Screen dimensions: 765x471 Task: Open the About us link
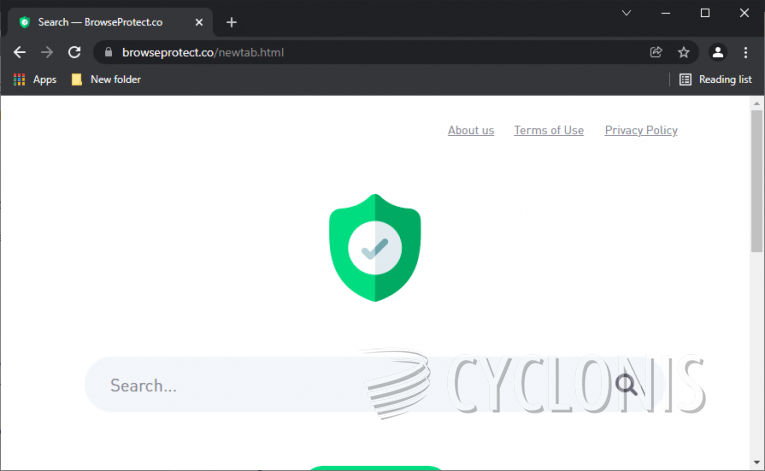pyautogui.click(x=471, y=130)
